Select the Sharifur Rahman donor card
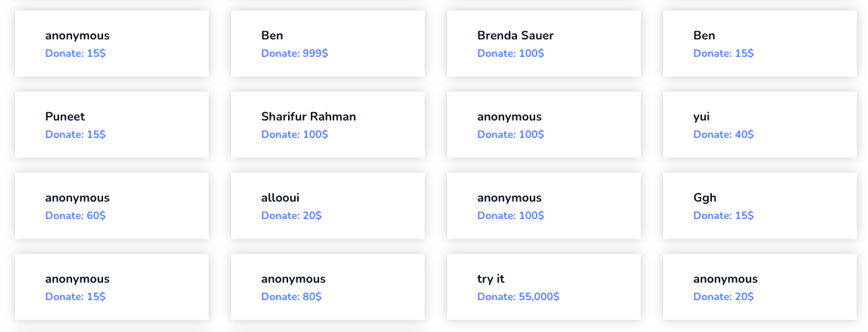868x332 pixels. tap(327, 125)
